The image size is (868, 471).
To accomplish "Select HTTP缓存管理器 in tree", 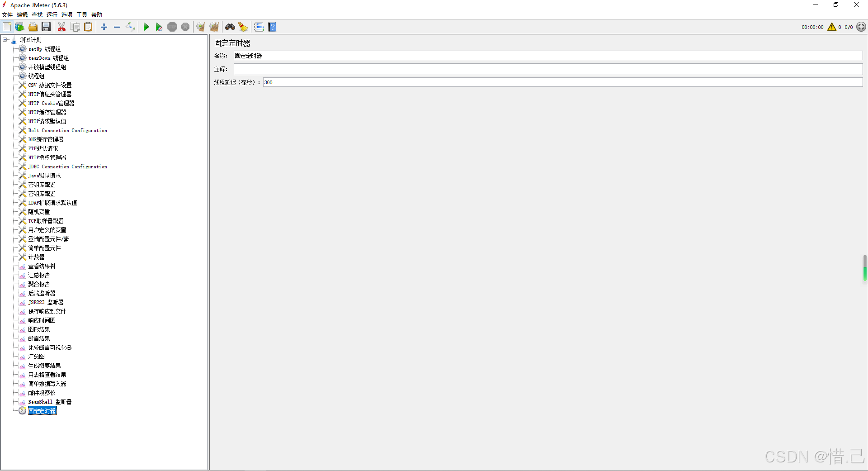I will (x=47, y=112).
